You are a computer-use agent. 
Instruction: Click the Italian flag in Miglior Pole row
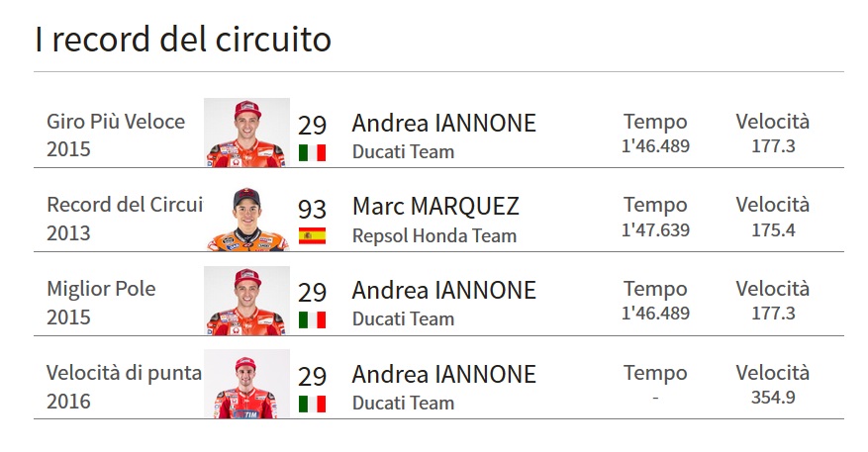pos(312,319)
